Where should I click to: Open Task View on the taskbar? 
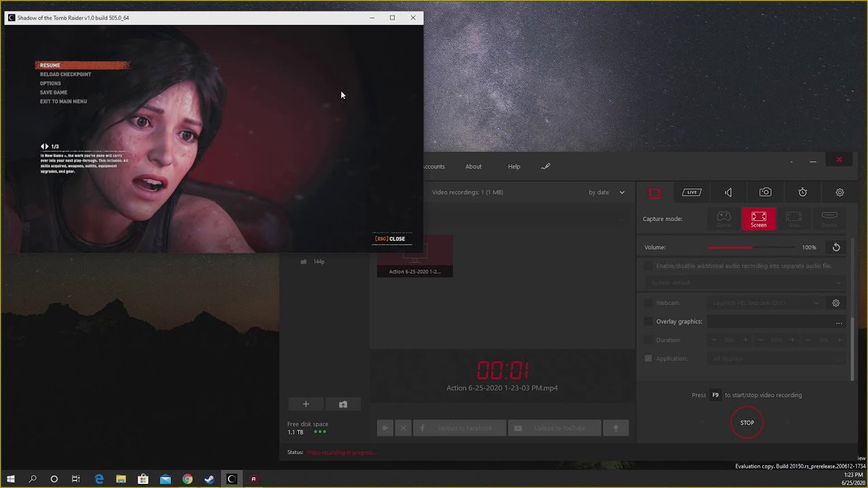tap(76, 479)
